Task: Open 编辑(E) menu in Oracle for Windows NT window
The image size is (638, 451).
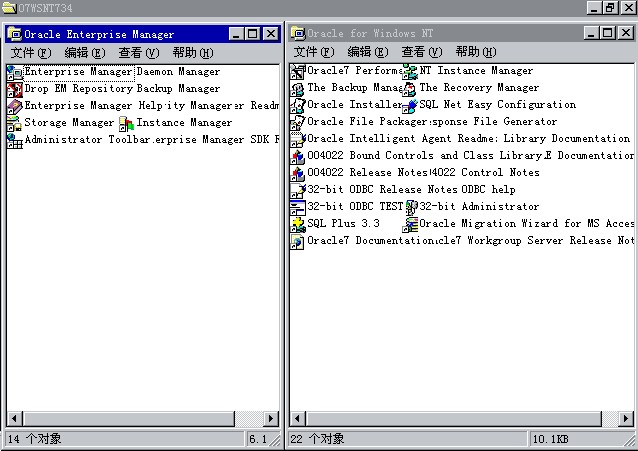Action: coord(368,52)
